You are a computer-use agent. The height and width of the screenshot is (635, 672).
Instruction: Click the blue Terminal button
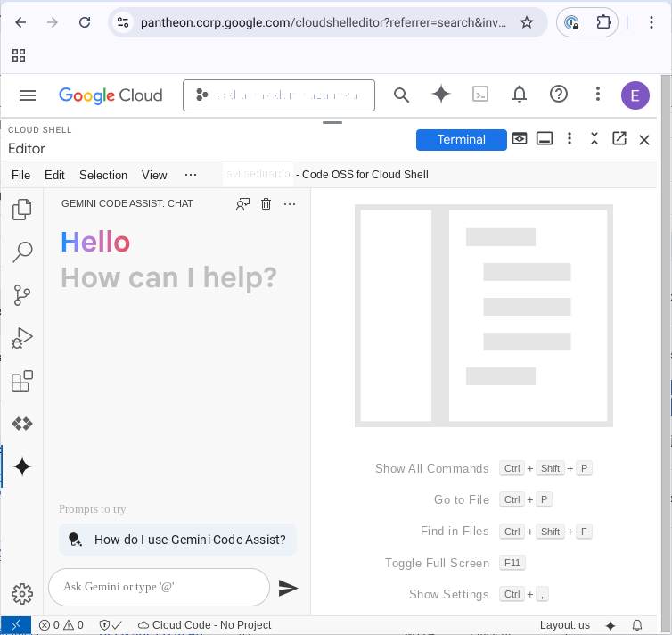tap(461, 139)
